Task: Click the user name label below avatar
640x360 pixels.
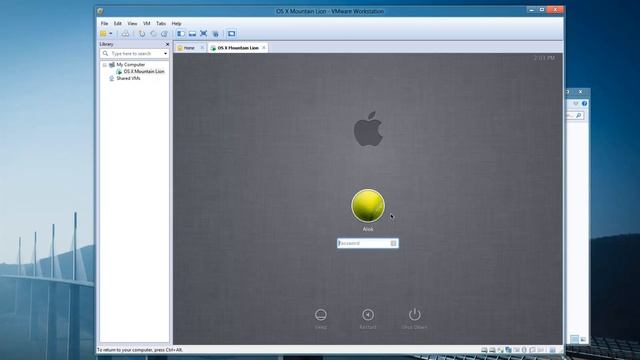Action: [x=368, y=229]
